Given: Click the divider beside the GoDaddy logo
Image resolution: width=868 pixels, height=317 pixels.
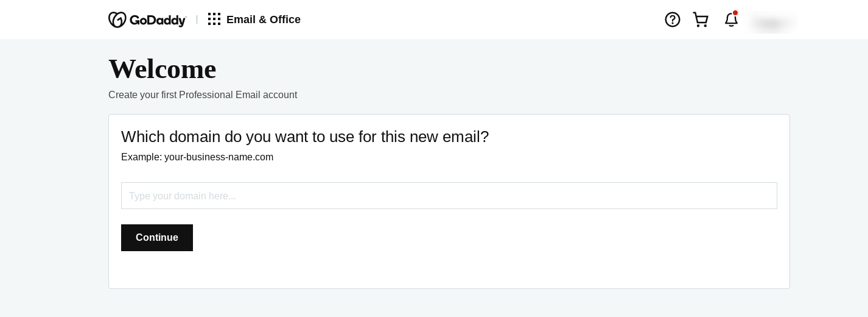Looking at the screenshot, I should (197, 20).
